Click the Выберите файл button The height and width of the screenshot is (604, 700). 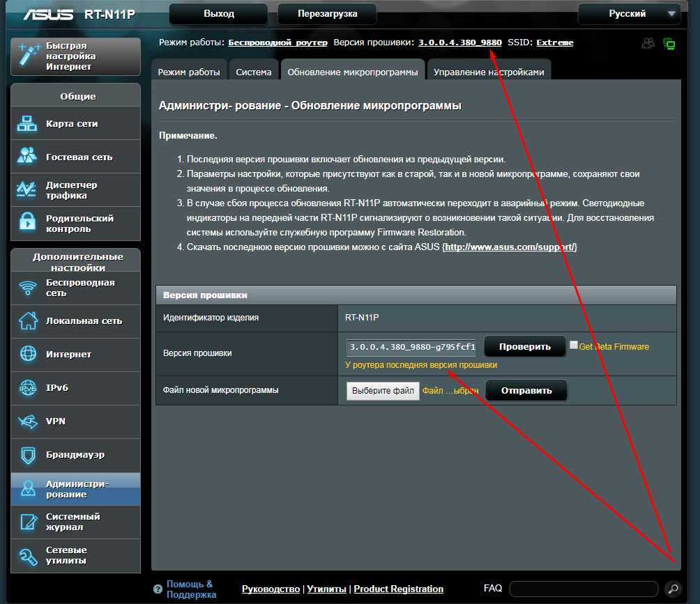point(383,391)
